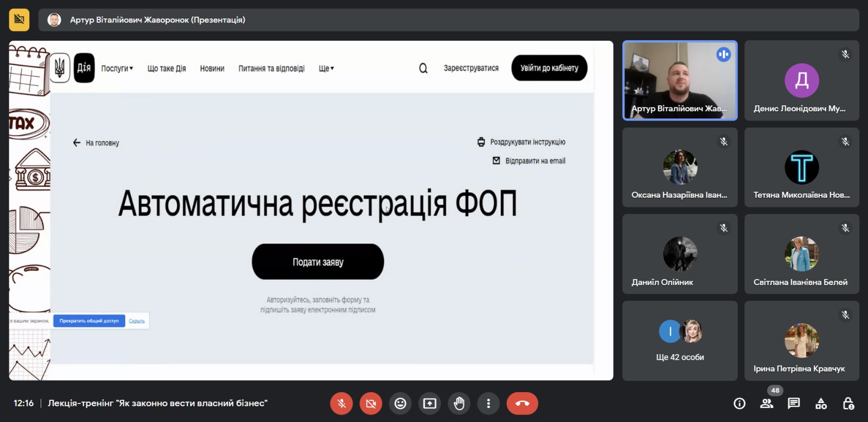This screenshot has height=422, width=868.
Task: Turn on the camera
Action: point(371,404)
